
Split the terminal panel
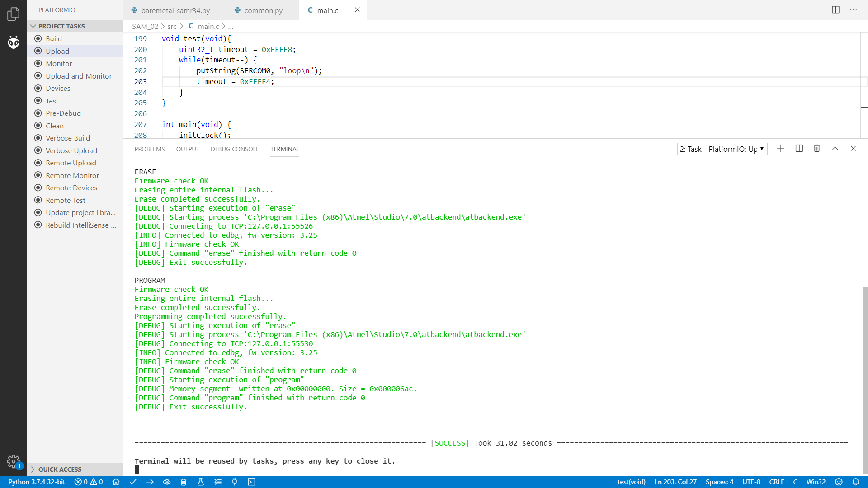799,149
